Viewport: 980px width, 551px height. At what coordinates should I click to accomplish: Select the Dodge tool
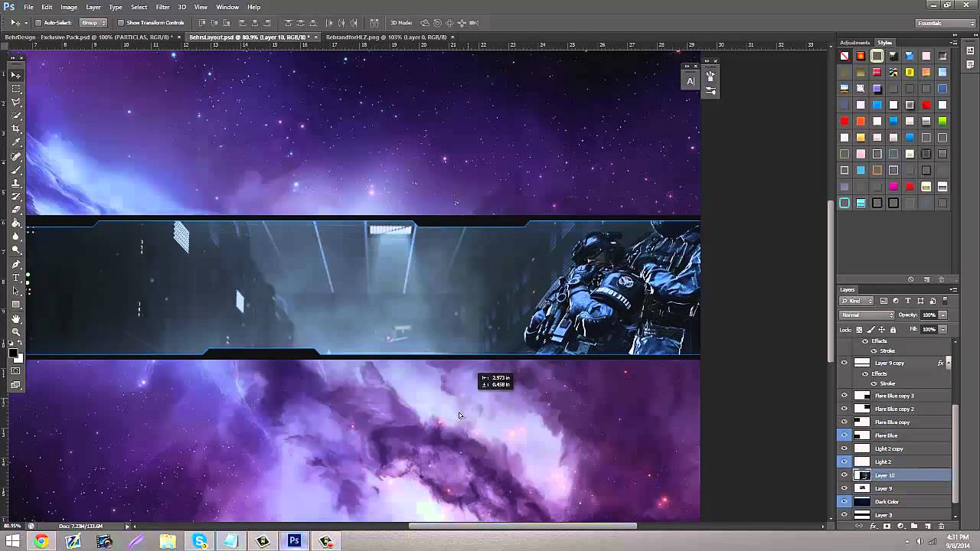(16, 250)
